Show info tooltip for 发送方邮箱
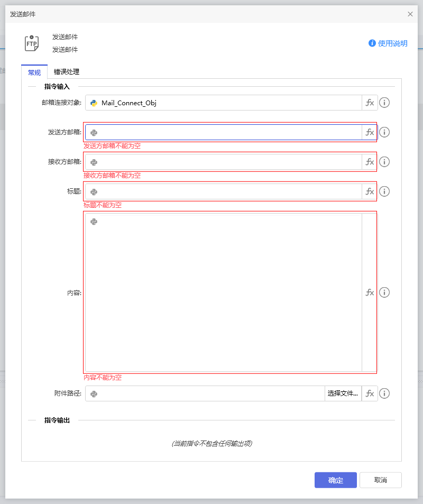Viewport: 423px width, 504px height. point(384,132)
